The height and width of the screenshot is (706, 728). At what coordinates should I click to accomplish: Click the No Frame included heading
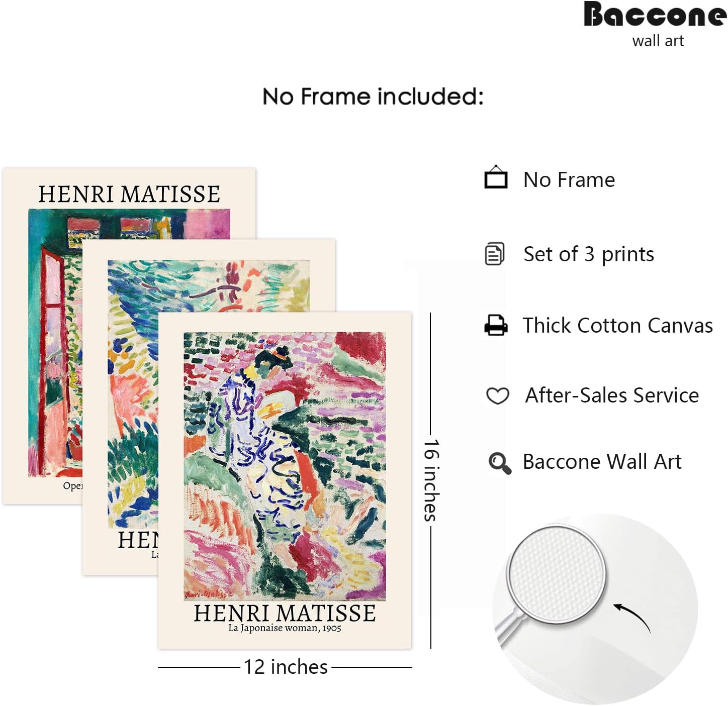pos(373,96)
